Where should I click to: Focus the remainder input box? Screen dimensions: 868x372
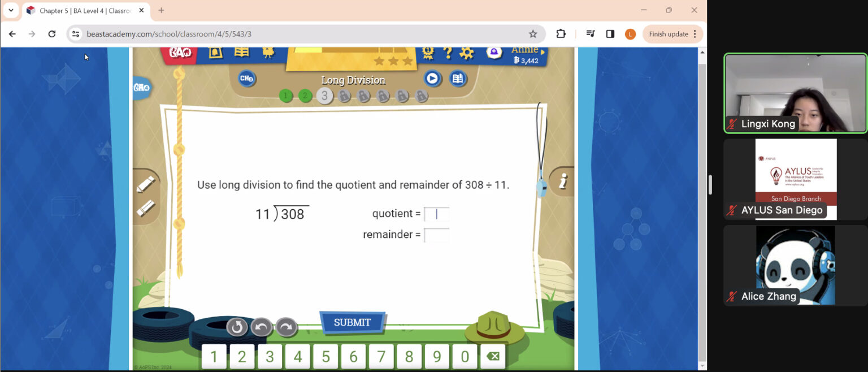click(x=436, y=235)
